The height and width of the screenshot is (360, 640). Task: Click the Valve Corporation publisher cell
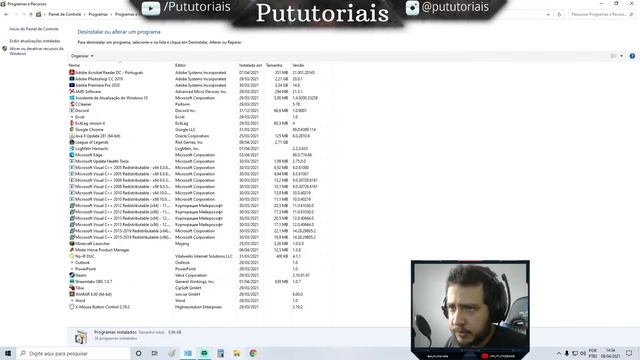[x=191, y=275]
